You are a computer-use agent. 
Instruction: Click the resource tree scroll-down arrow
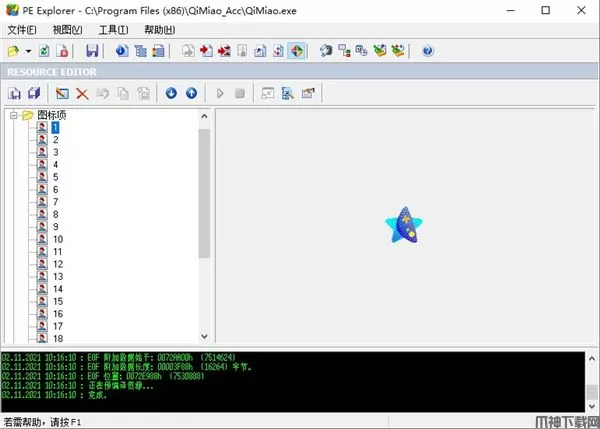[x=205, y=337]
